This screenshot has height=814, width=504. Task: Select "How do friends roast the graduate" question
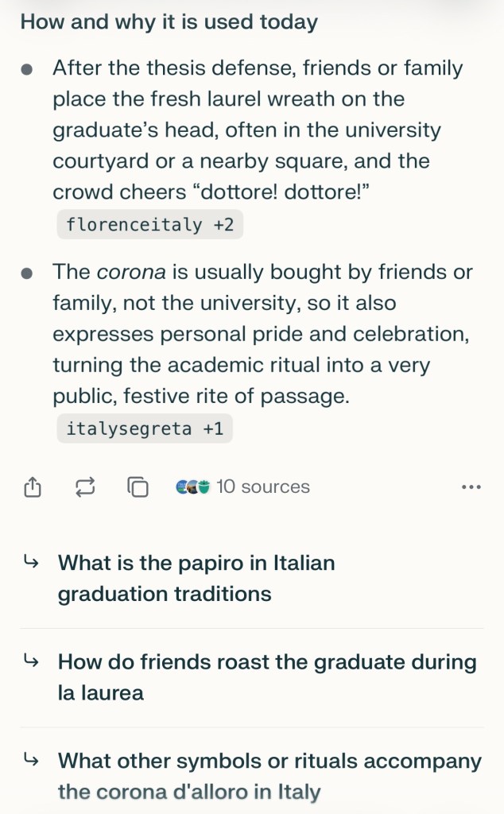tap(267, 677)
